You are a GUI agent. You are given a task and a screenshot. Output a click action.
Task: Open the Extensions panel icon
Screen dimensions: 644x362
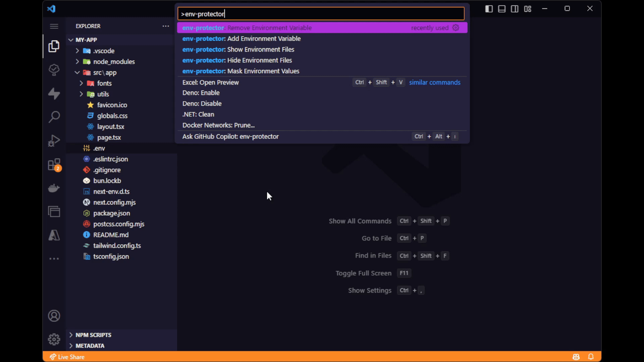[x=54, y=164]
